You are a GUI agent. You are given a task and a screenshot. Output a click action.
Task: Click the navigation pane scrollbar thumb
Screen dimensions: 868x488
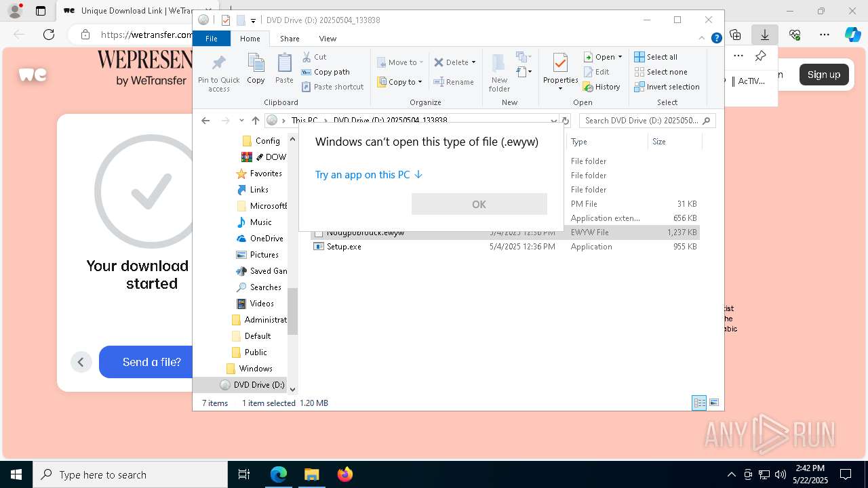(x=292, y=311)
